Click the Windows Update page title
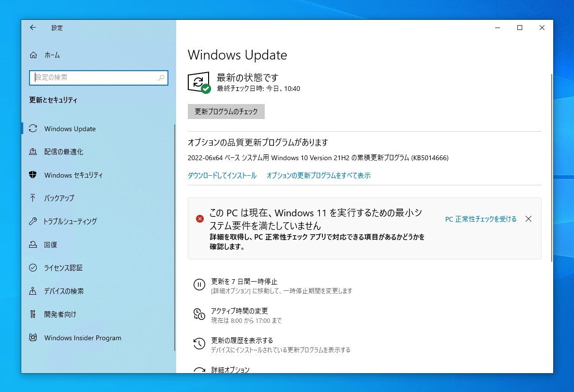The width and height of the screenshot is (574, 392). point(237,55)
